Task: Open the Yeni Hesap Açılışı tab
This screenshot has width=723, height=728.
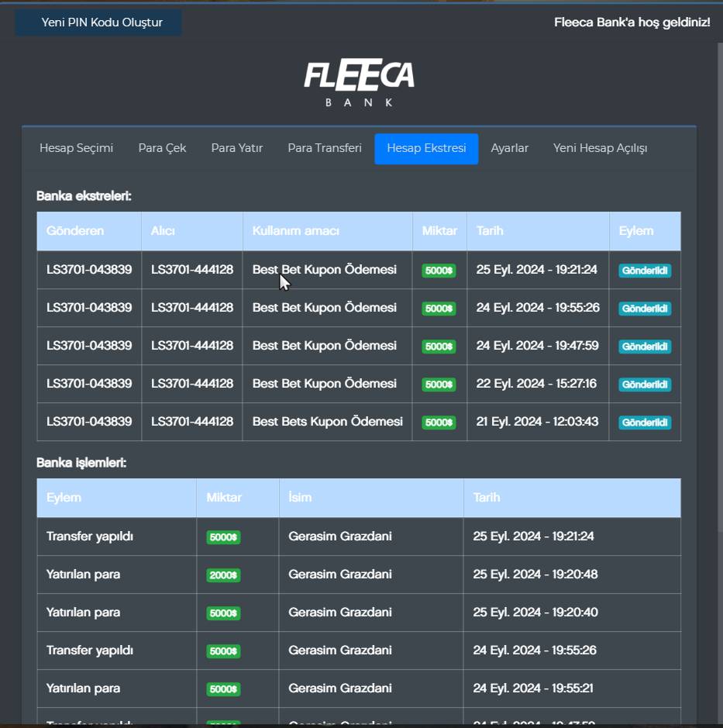Action: (600, 148)
